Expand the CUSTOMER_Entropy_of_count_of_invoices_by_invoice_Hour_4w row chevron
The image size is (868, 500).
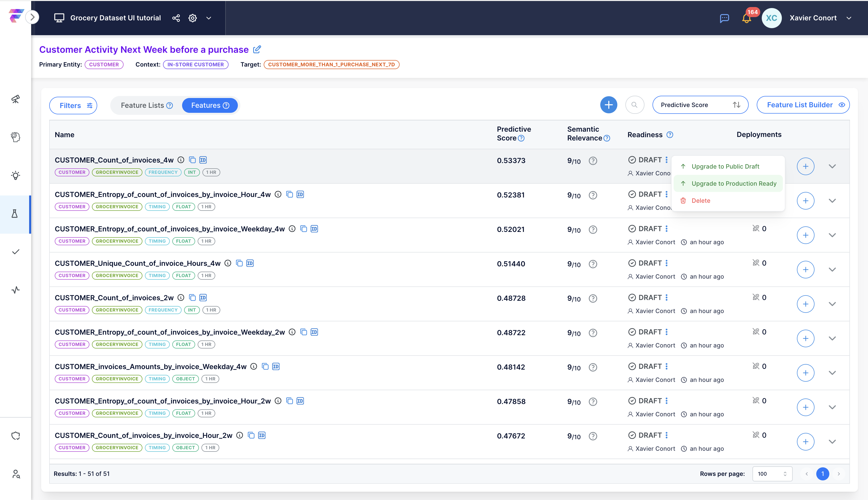click(x=832, y=201)
